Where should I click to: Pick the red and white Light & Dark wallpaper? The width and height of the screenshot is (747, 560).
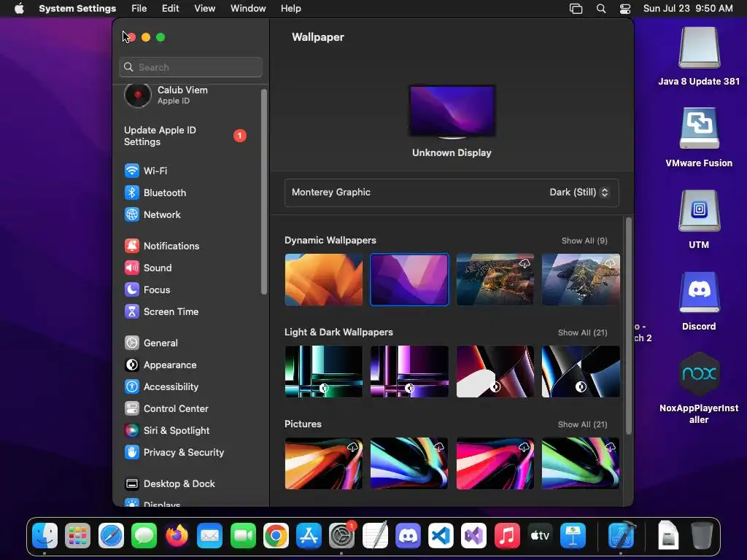point(495,371)
